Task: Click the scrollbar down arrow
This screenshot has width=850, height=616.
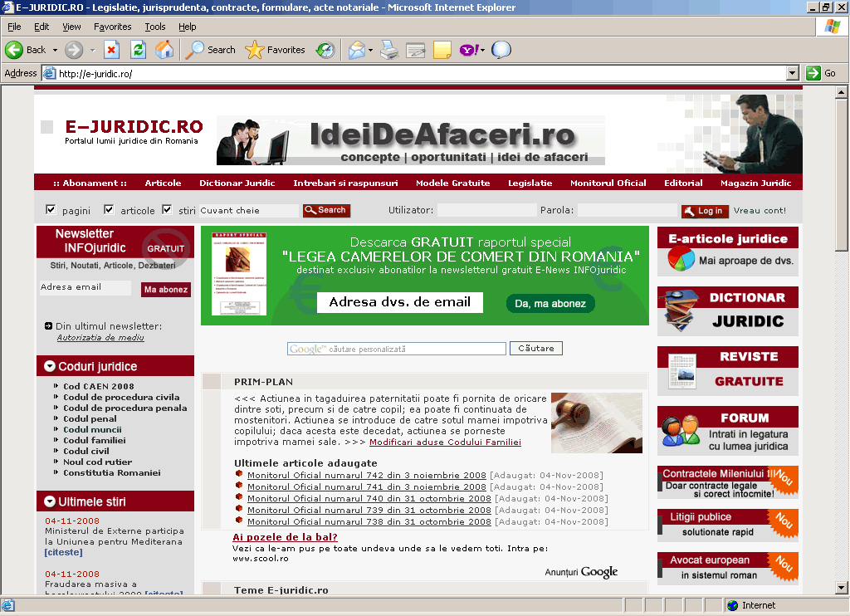Action: pyautogui.click(x=841, y=587)
